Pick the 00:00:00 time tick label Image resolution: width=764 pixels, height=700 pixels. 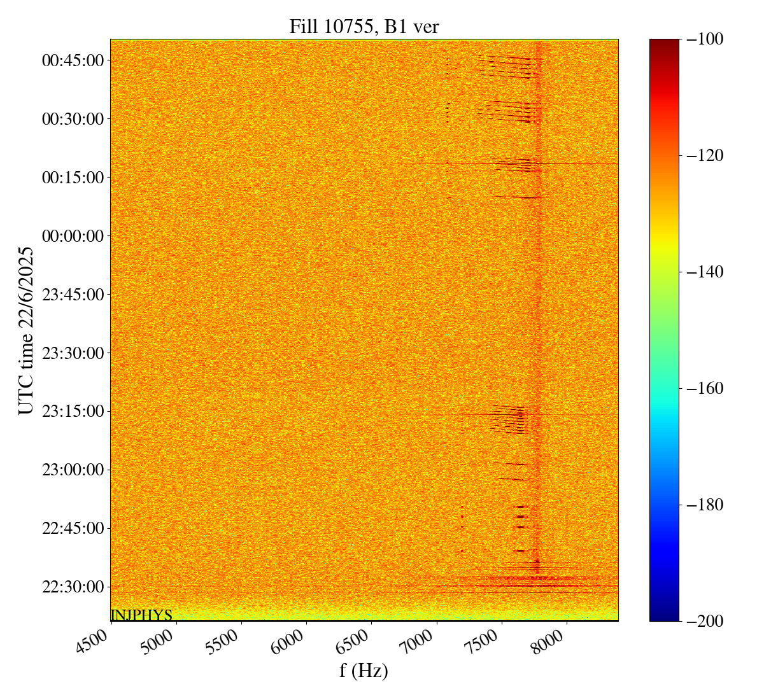pos(73,236)
